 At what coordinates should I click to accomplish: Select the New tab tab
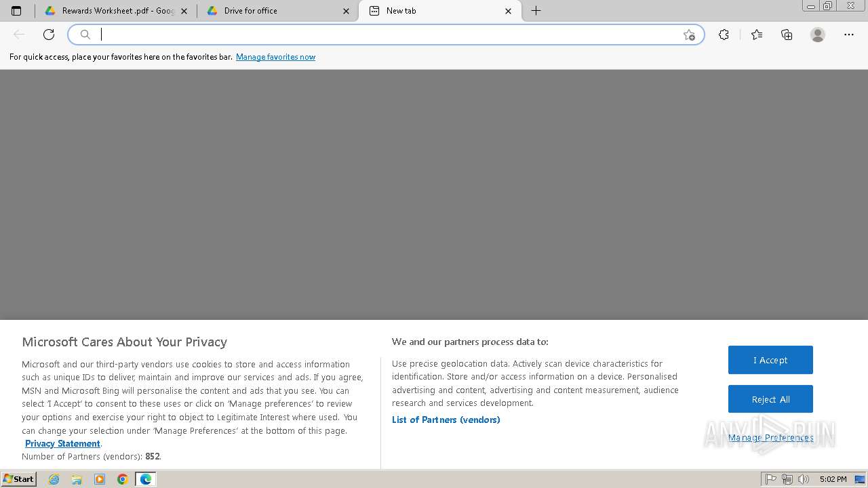(439, 11)
